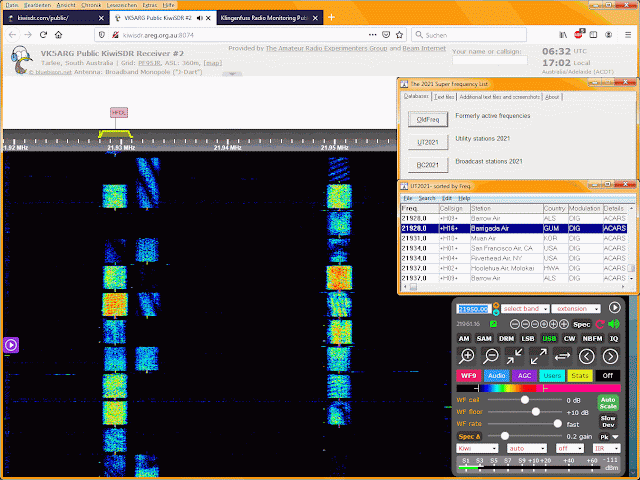Zoom out with the magnifier minus icon
The width and height of the screenshot is (640, 480).
click(x=490, y=356)
